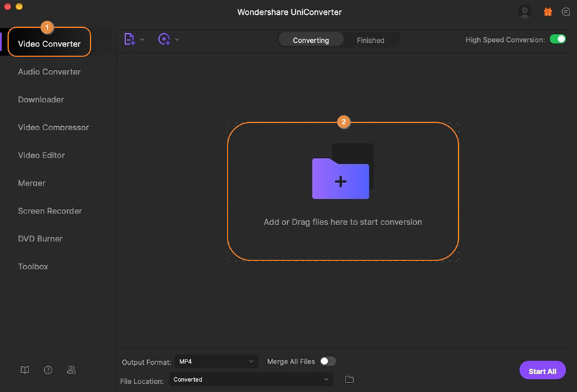
Task: Click the Add Files icon in toolbar
Action: 130,39
